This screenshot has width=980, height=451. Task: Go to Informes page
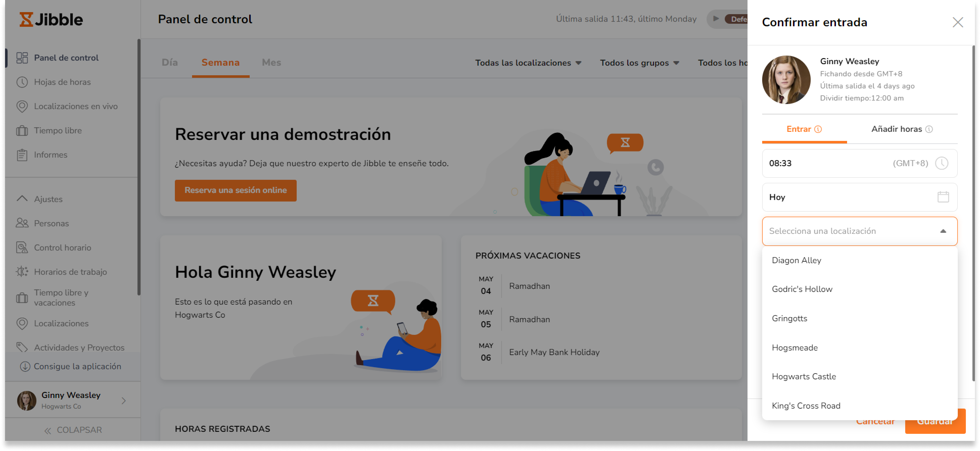(x=51, y=155)
